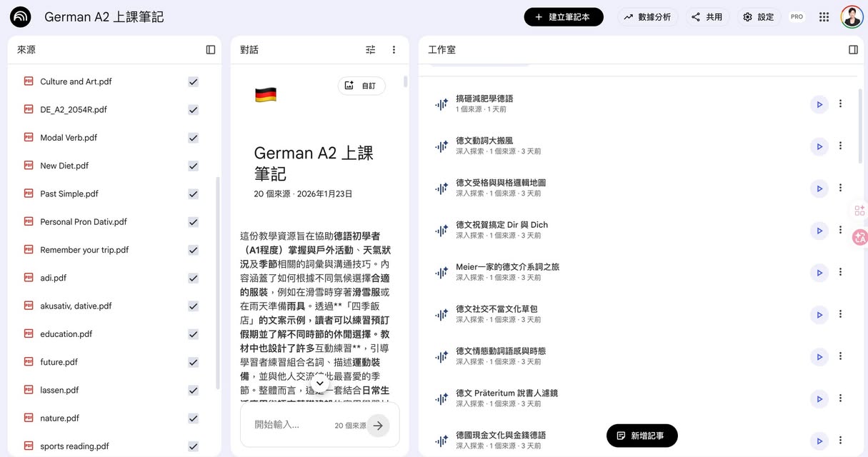Play the 德文動詞大搬風 audio overview
Viewport: 868px width, 457px height.
tap(819, 146)
